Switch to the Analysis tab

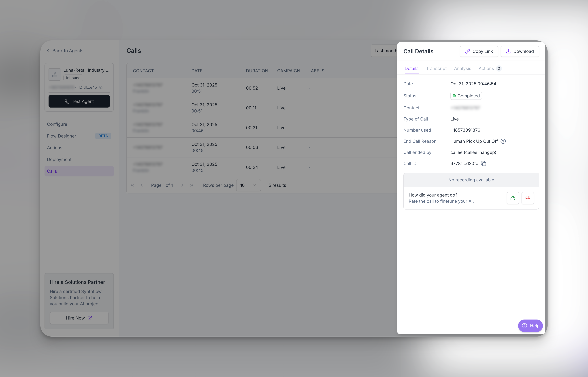pos(462,69)
